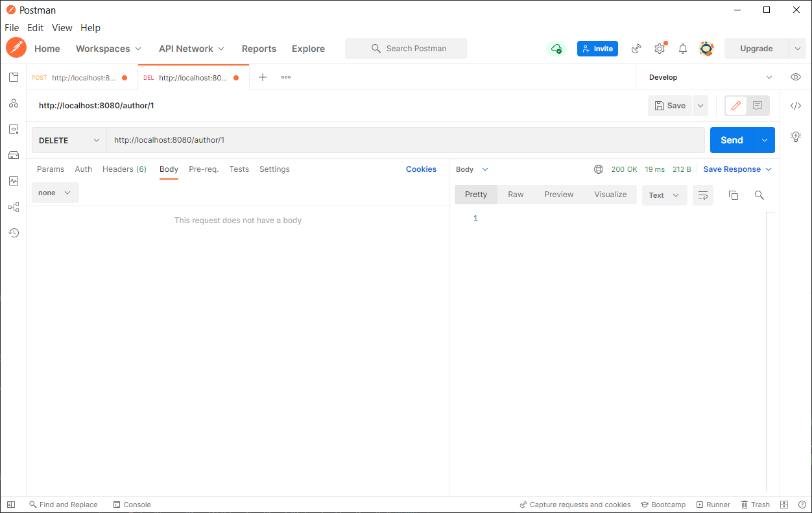This screenshot has width=812, height=513.
Task: Click the Save button
Action: pyautogui.click(x=670, y=106)
